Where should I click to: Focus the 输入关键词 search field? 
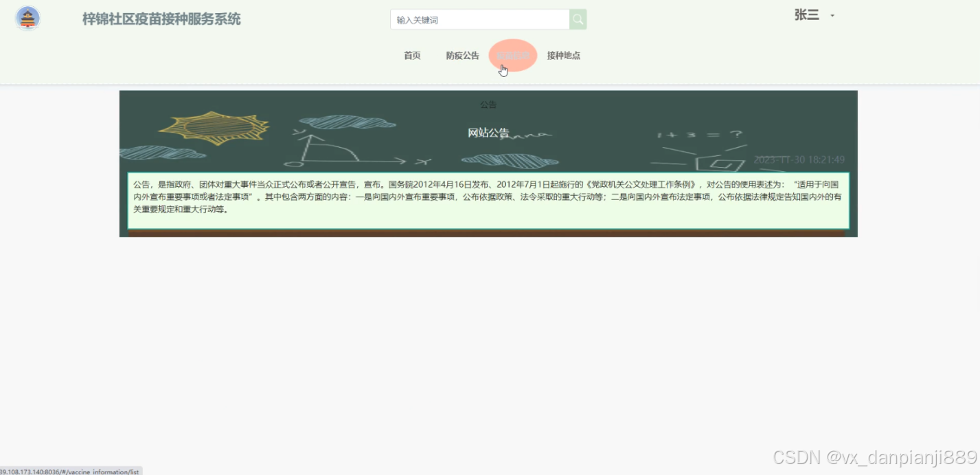point(480,20)
